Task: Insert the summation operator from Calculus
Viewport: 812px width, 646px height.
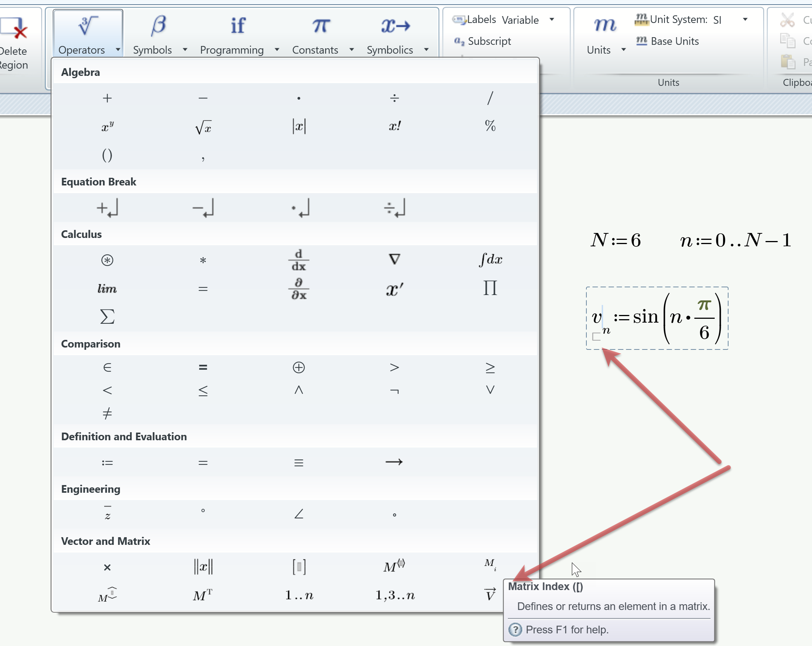Action: pos(107,316)
